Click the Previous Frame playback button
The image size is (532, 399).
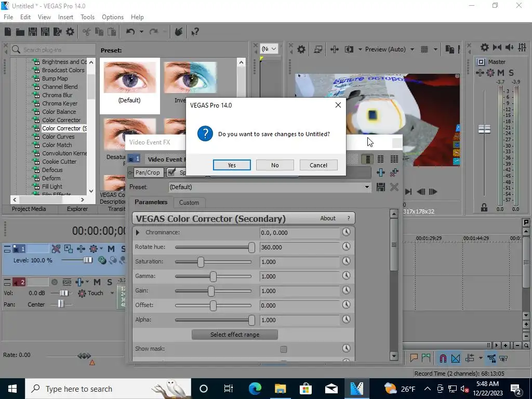click(x=421, y=192)
